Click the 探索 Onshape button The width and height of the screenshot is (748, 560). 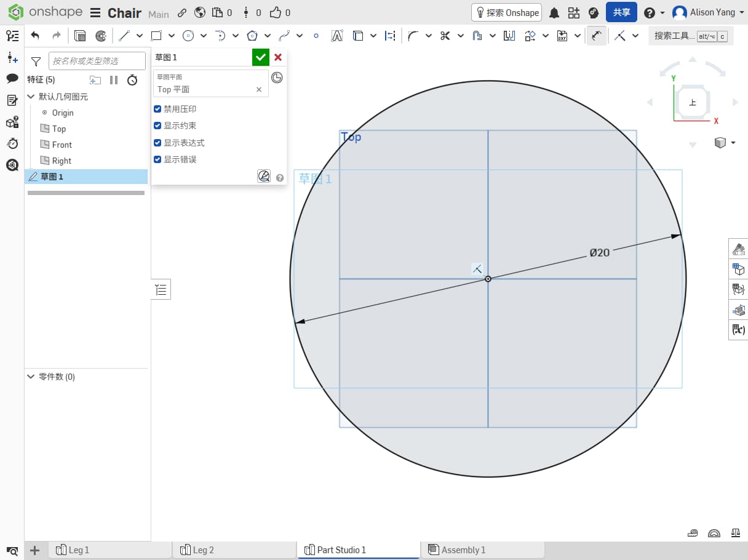click(506, 12)
